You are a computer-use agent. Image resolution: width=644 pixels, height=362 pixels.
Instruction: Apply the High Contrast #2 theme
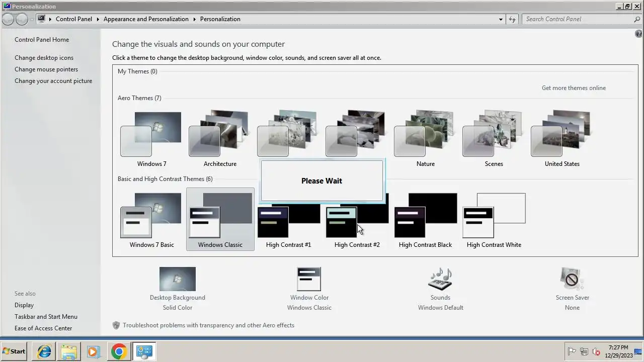[357, 220]
